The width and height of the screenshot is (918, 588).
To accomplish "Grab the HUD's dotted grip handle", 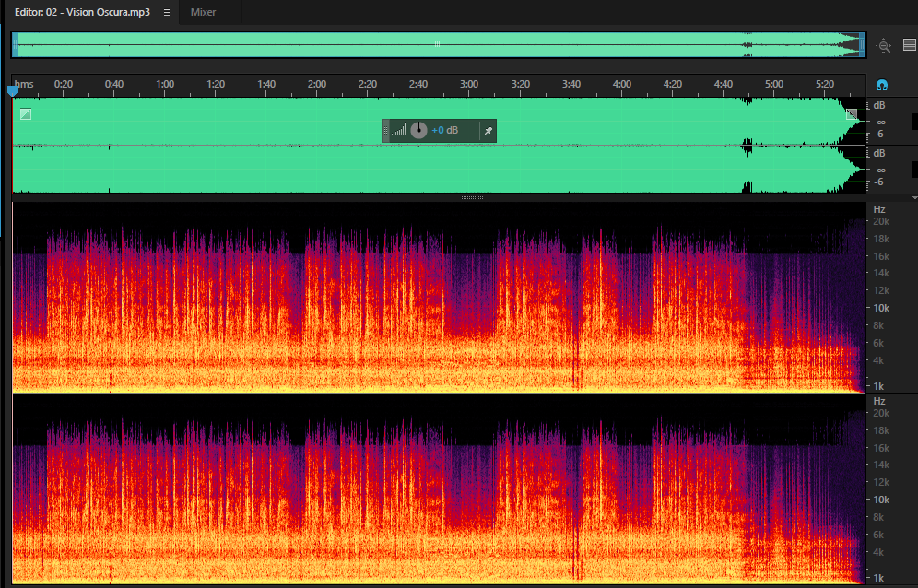I will tap(385, 131).
